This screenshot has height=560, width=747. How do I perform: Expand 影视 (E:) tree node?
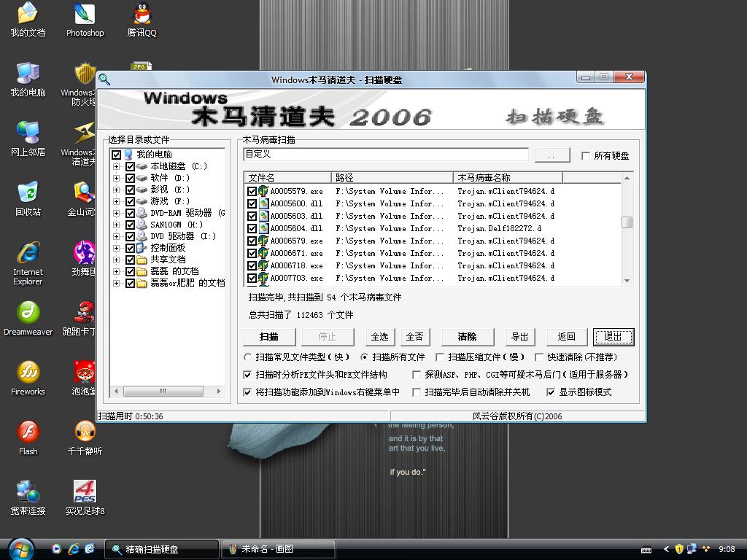pos(116,190)
